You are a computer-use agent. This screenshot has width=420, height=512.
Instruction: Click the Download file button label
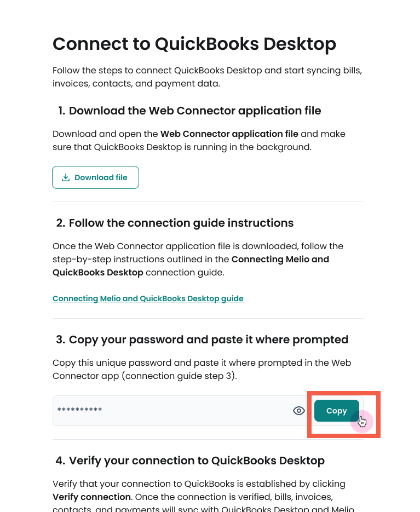(101, 177)
